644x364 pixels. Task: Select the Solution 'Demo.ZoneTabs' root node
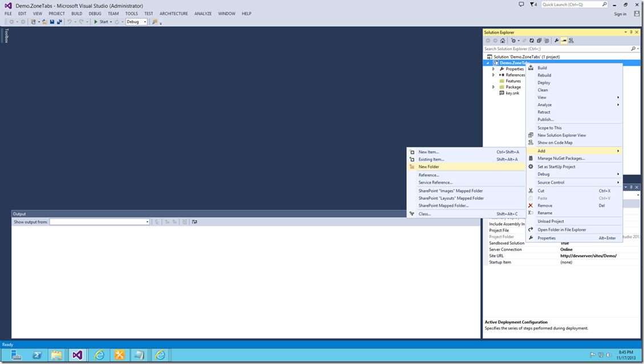tap(523, 56)
